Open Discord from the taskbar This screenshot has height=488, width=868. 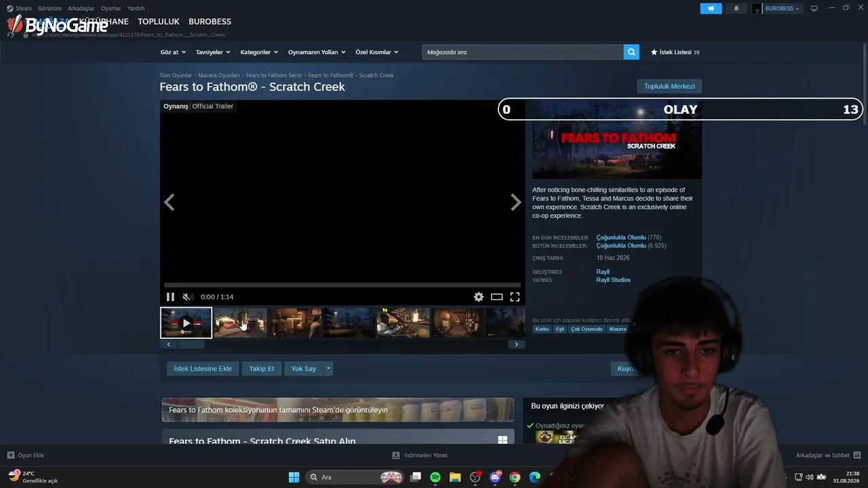(x=495, y=477)
